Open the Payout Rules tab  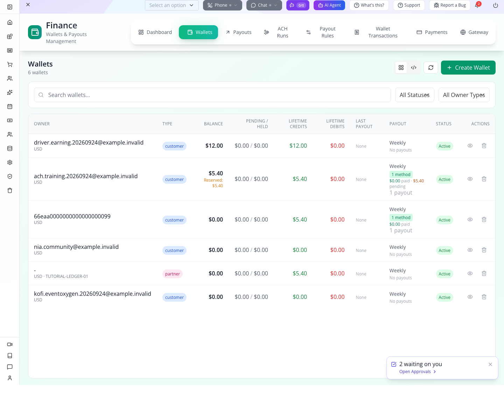tap(321, 32)
